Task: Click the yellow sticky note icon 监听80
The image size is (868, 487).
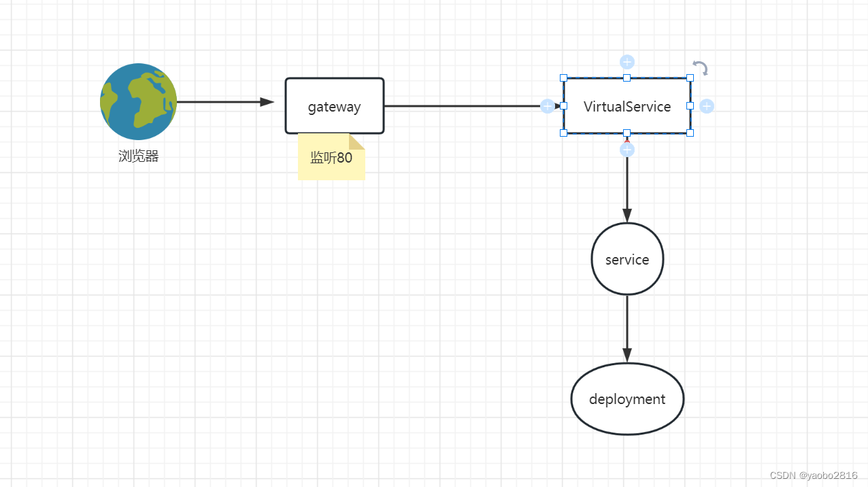Action: [331, 157]
